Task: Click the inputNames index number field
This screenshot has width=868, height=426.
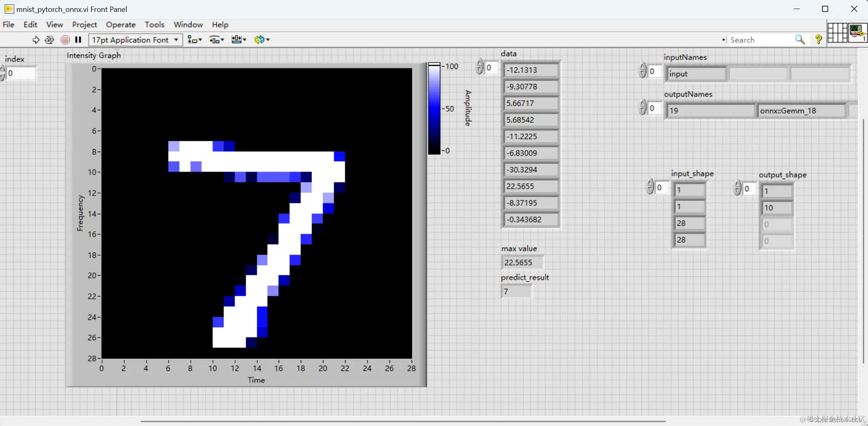Action: click(x=655, y=71)
